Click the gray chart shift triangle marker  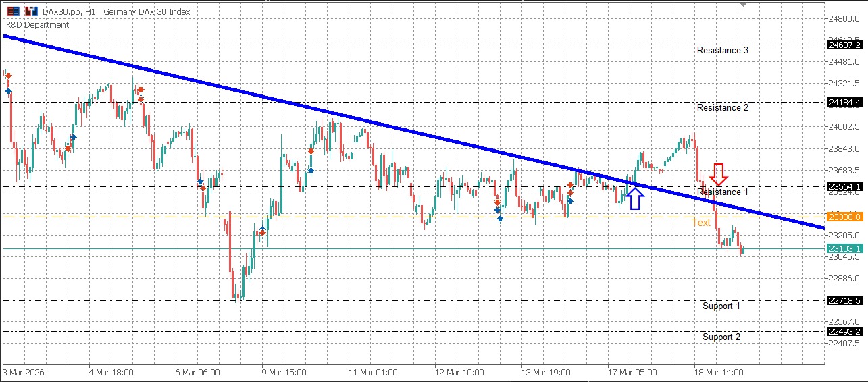click(744, 4)
